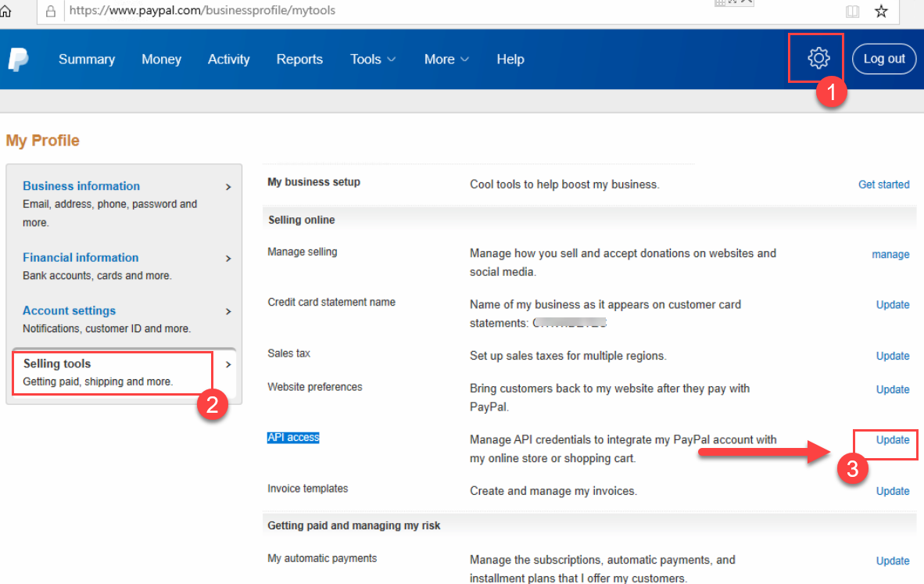
Task: Expand Account settings chevron
Action: pyautogui.click(x=228, y=311)
